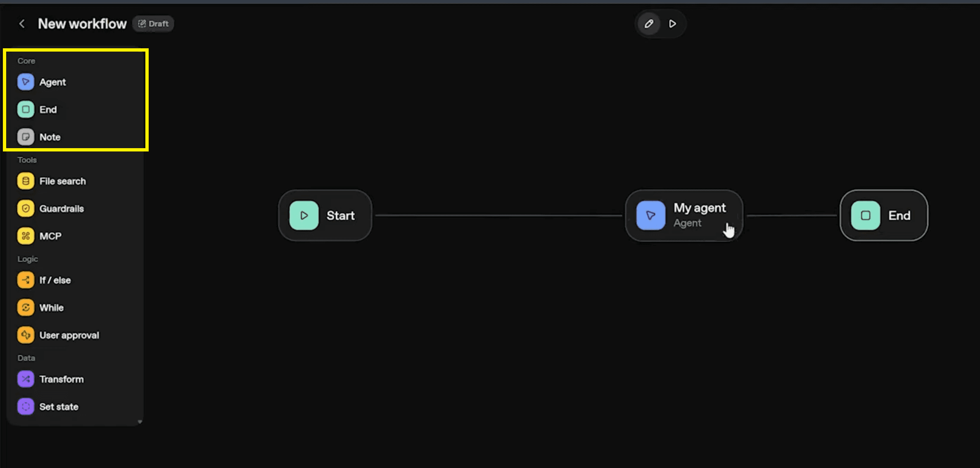Click sidebar scroll-down arrow at bottom
The width and height of the screenshot is (980, 468).
[x=140, y=422]
